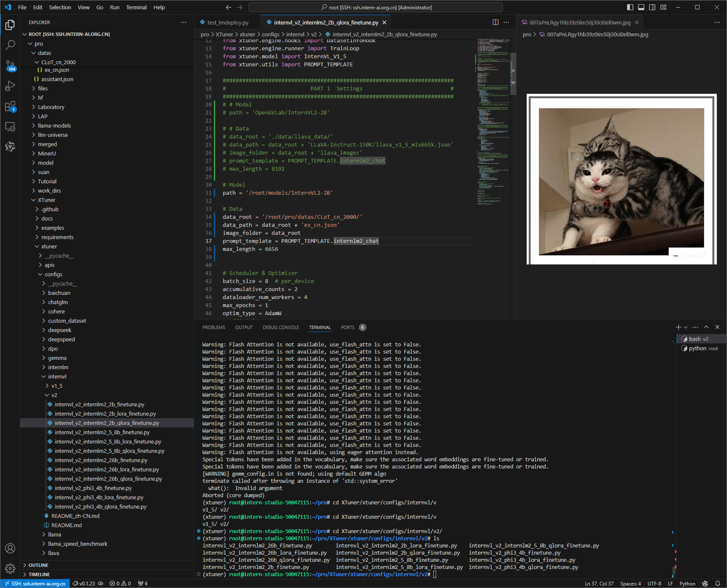Click the split editor right icon

click(495, 22)
